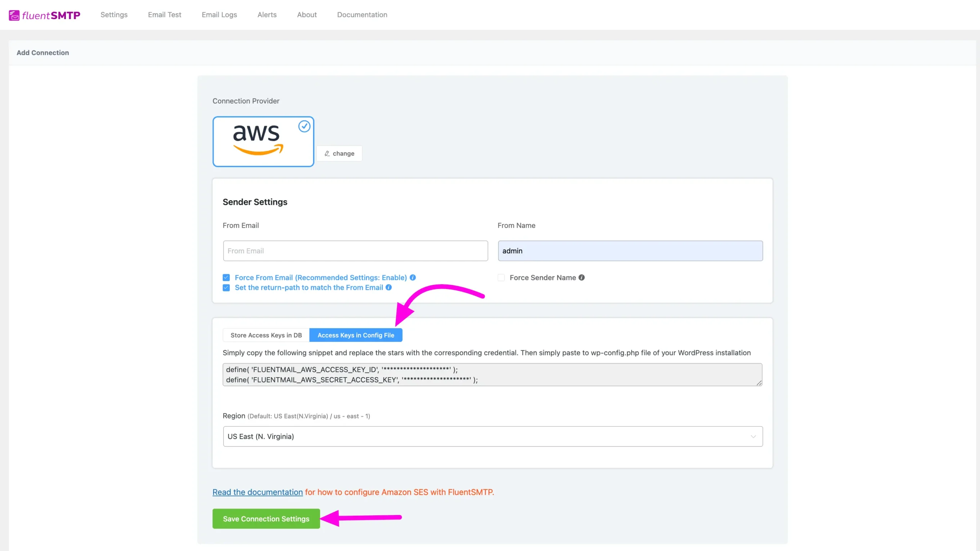Image resolution: width=980 pixels, height=551 pixels.
Task: Enable the Force Sender Name checkbox
Action: pyautogui.click(x=501, y=277)
